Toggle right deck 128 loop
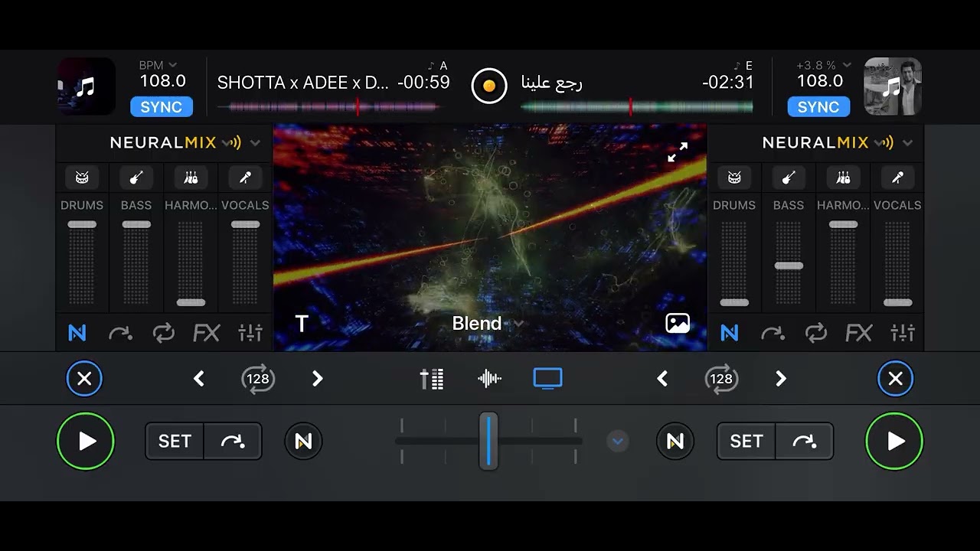Screen dimensions: 980x551 point(721,378)
